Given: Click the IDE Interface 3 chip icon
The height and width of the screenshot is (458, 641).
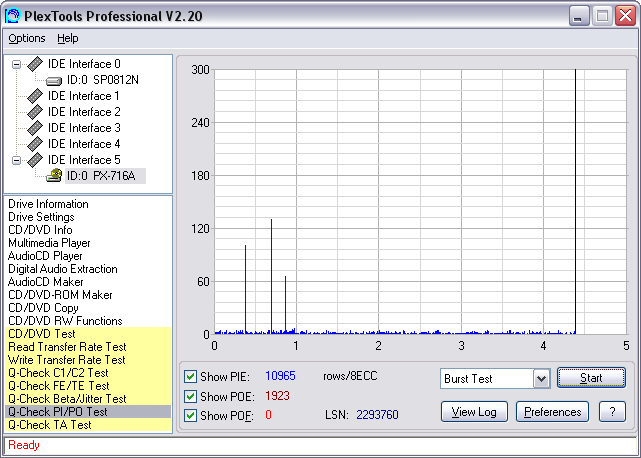Looking at the screenshot, I should (35, 128).
